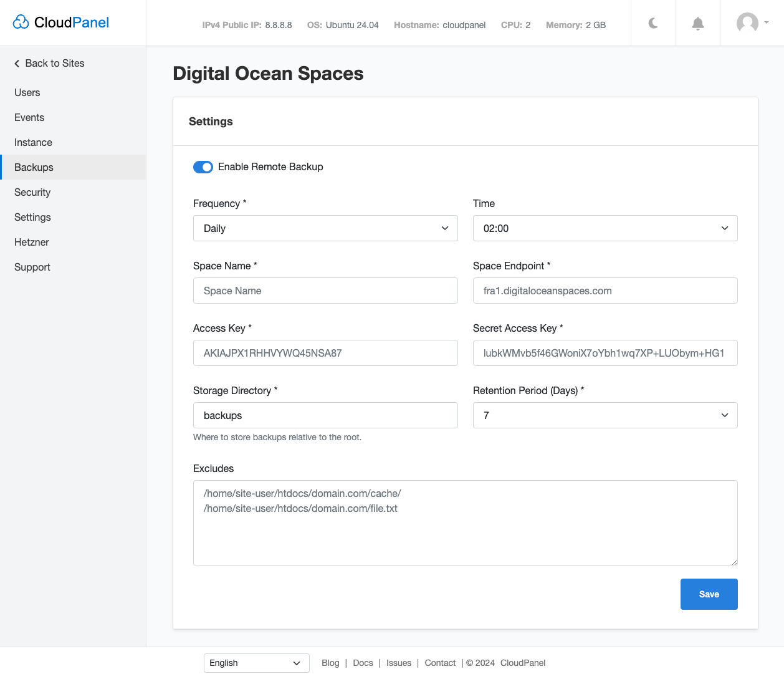
Task: Navigate to the Security section
Action: (32, 192)
